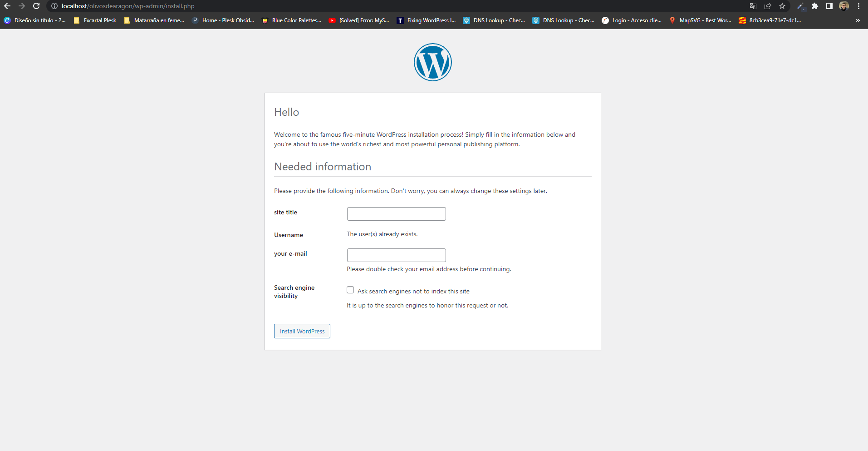Screen dimensions: 868x451
Task: Open the pen-shaped extension icon
Action: (x=801, y=6)
